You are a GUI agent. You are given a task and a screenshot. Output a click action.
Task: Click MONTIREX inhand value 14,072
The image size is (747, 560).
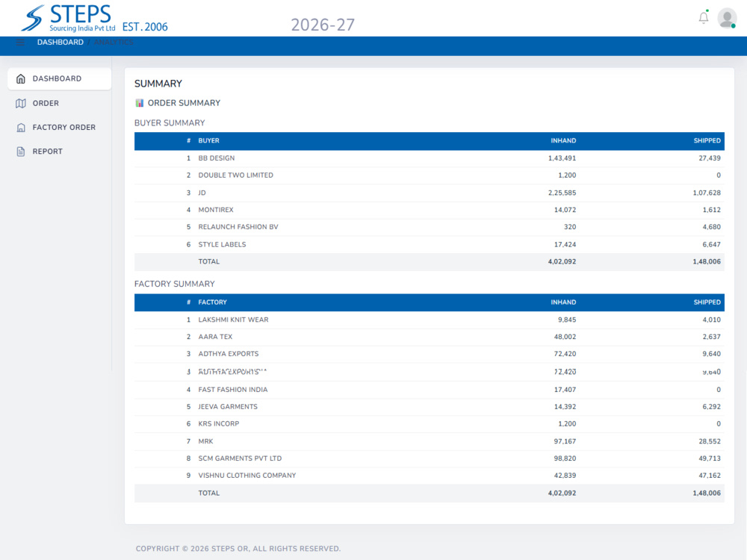[x=565, y=210]
